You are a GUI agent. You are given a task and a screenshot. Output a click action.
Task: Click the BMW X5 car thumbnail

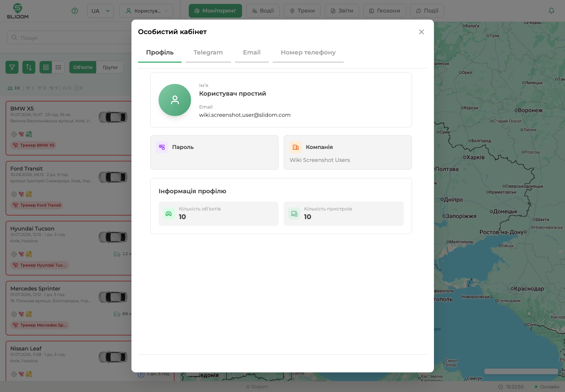(113, 117)
